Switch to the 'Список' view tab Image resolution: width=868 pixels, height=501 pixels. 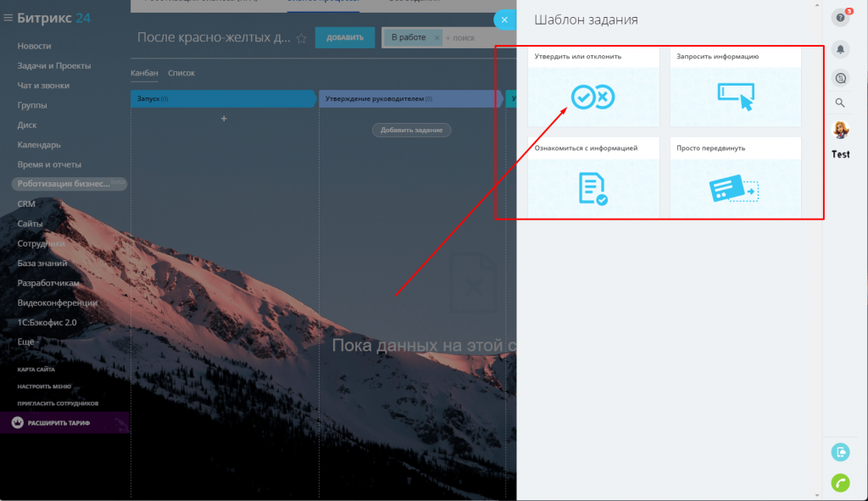click(181, 74)
